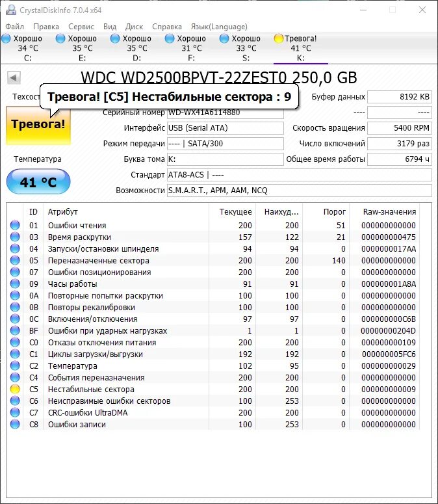Open the Диск menu
This screenshot has width=438, height=504.
[x=135, y=27]
